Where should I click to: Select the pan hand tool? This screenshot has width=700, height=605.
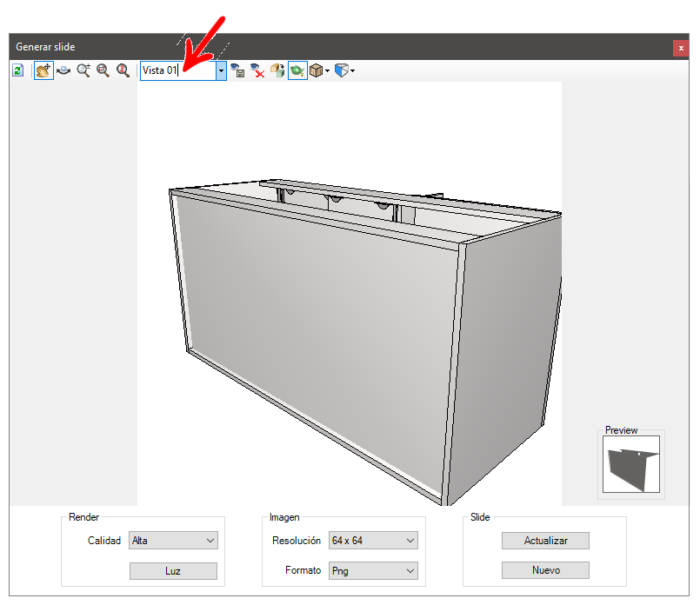point(43,71)
